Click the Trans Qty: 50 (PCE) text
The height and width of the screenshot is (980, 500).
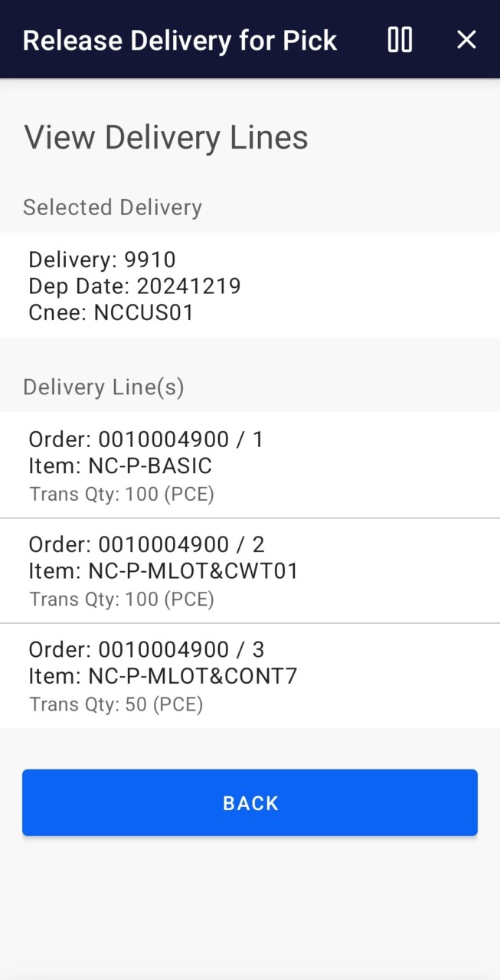pyautogui.click(x=116, y=704)
